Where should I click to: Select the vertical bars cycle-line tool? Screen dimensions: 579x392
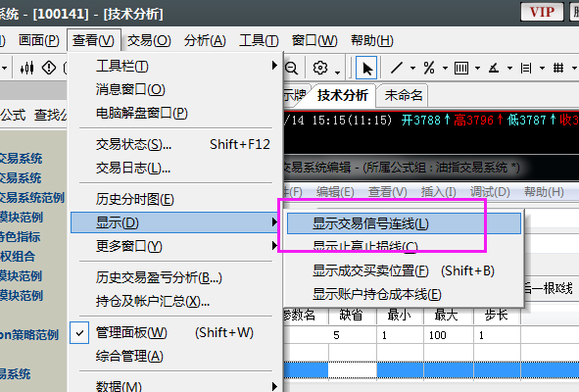coord(461,68)
